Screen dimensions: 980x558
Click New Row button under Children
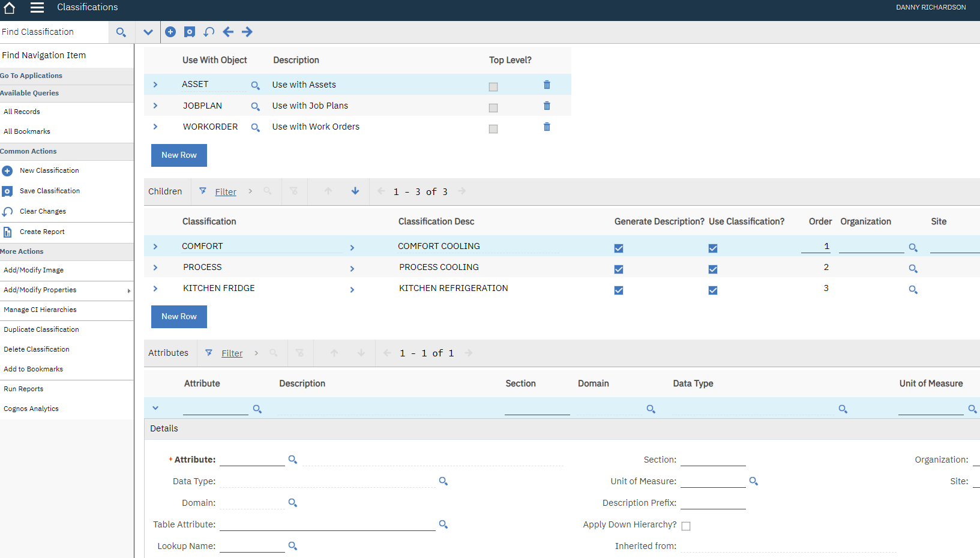click(179, 316)
